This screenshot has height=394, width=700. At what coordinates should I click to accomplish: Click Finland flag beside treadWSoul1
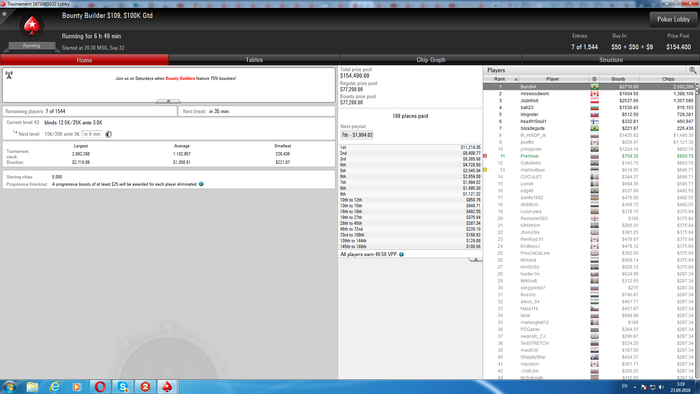[594, 121]
